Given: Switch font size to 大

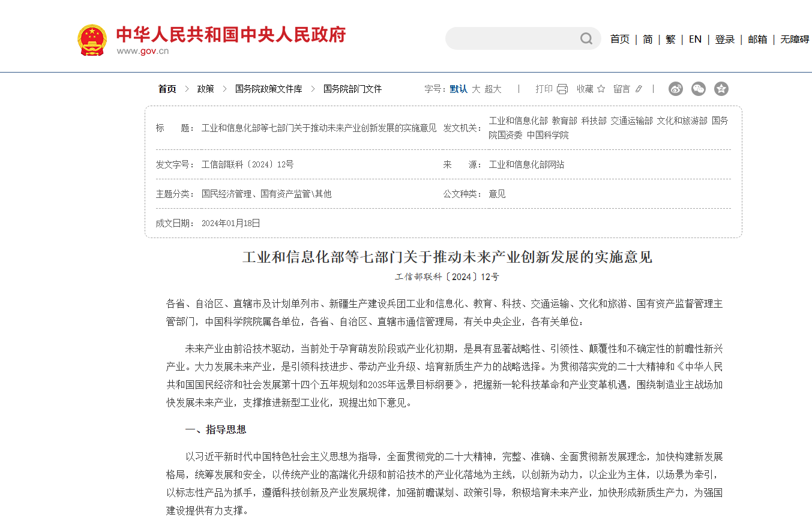Looking at the screenshot, I should pyautogui.click(x=476, y=89).
